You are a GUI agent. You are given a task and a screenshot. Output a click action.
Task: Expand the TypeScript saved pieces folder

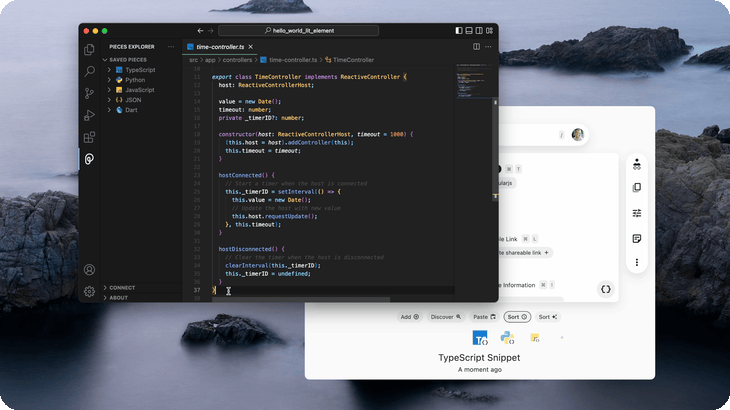click(x=140, y=70)
